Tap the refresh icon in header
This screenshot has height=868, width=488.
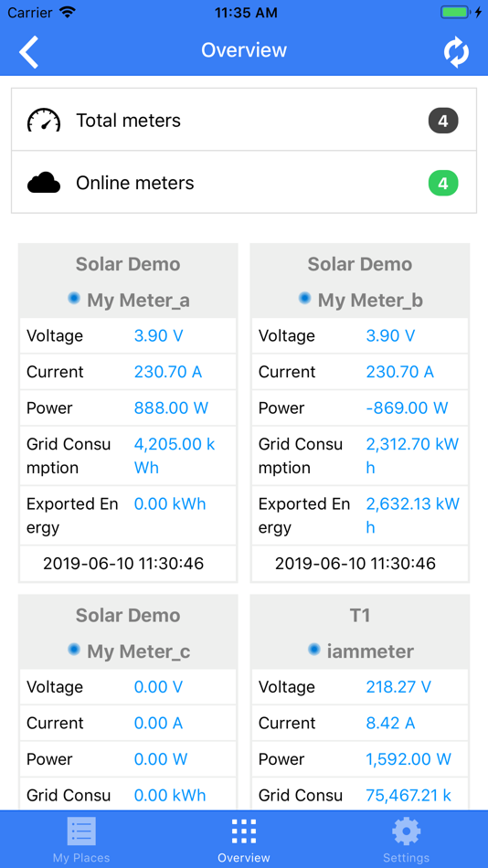456,51
